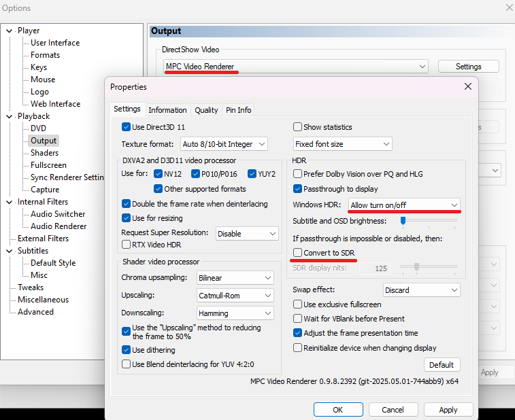Enable Wait for VBlank before Present

point(297,319)
